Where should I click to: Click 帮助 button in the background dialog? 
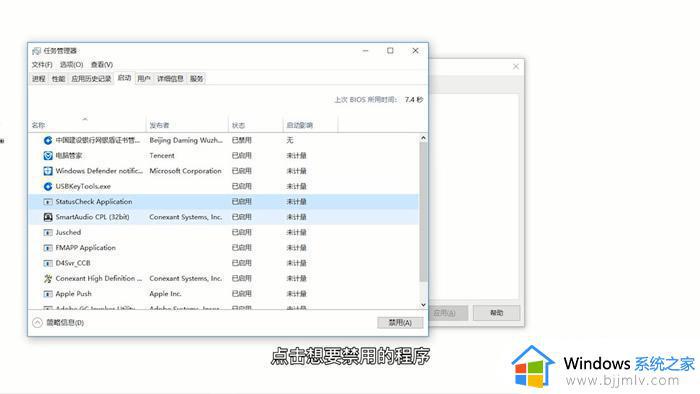[496, 312]
